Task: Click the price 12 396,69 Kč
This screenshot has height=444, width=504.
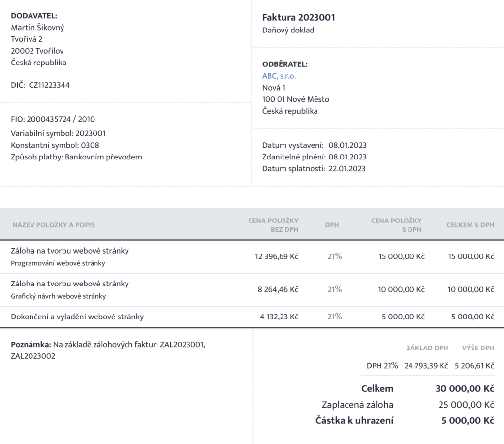Action: [277, 256]
